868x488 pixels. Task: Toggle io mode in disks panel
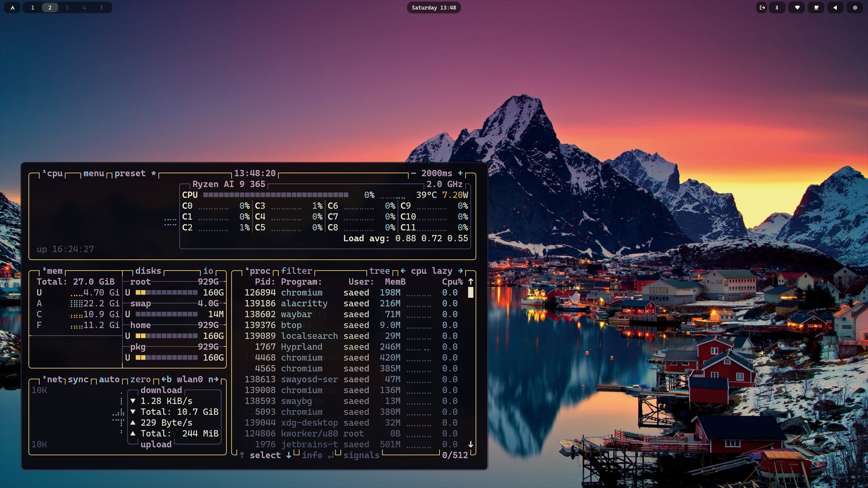[208, 271]
